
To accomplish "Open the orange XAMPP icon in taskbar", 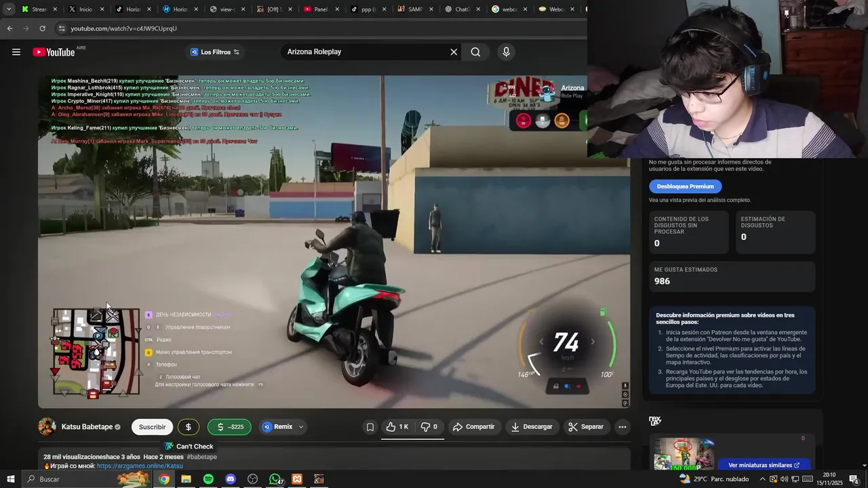I will click(297, 479).
